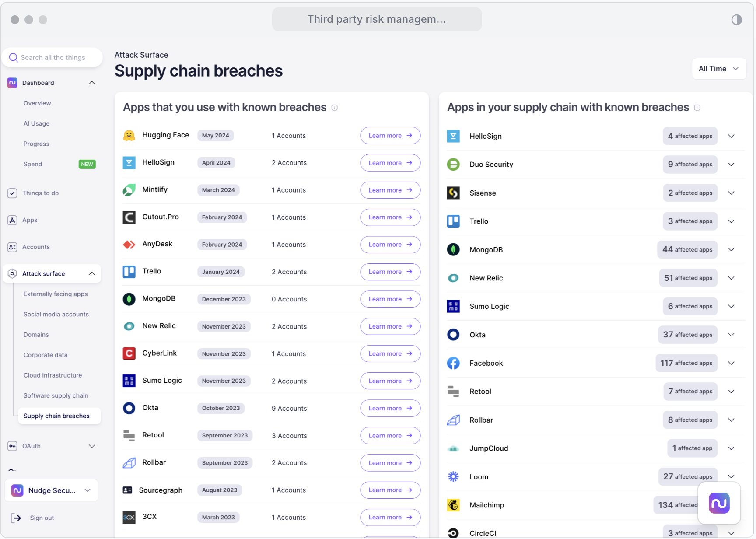Click the CircleCI logo
The height and width of the screenshot is (539, 756).
(453, 533)
